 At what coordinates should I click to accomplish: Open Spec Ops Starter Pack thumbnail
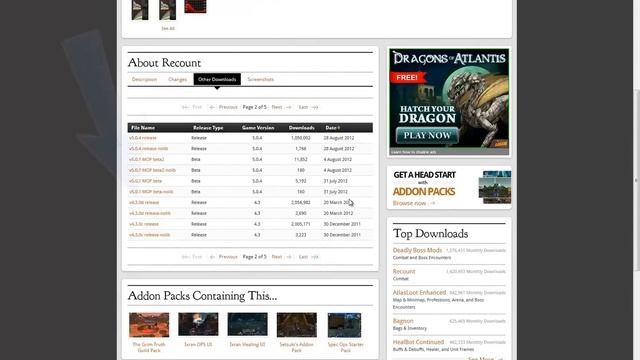344,325
